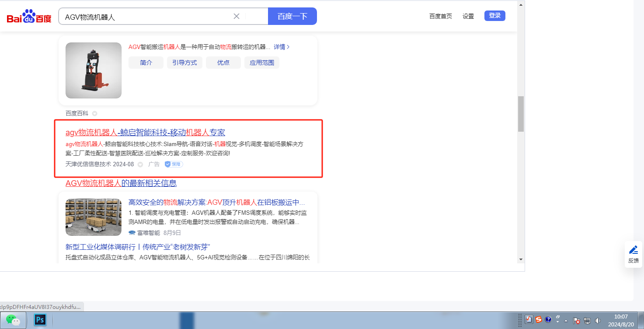Click the page vertical scrollbar thumb

tap(520, 114)
